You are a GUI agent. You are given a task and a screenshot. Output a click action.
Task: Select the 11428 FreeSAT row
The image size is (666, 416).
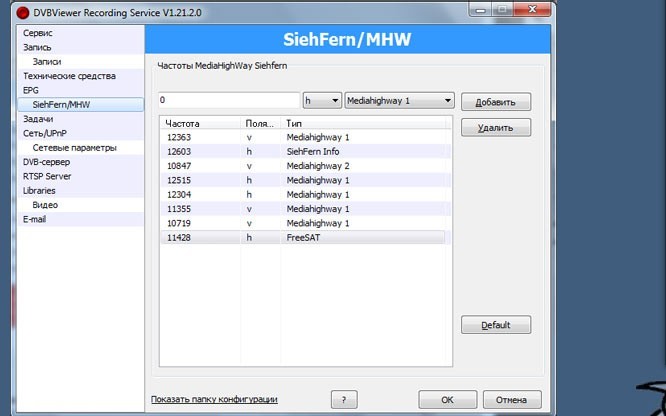click(x=300, y=238)
